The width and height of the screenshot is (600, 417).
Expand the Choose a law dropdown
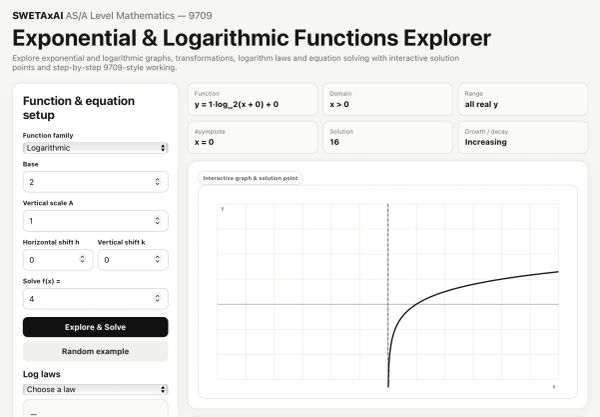pos(95,389)
